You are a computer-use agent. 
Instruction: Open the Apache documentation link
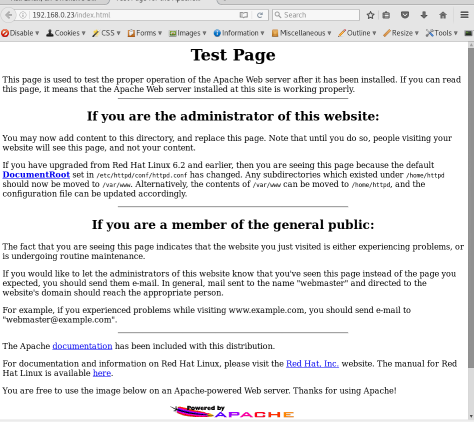[x=82, y=346]
